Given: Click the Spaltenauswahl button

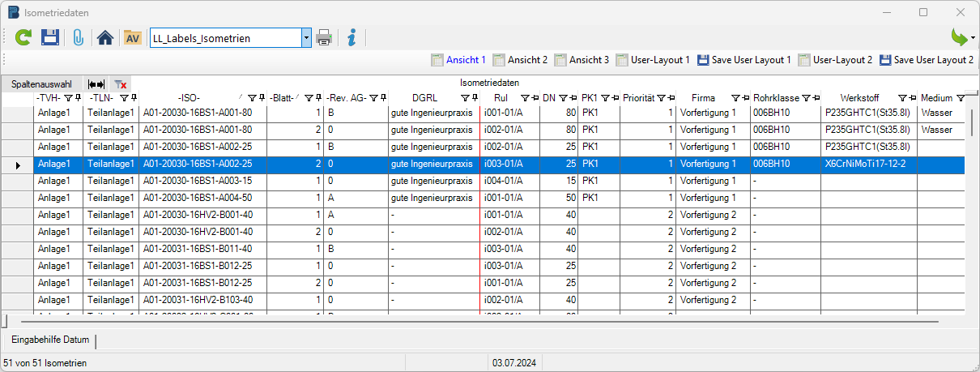Looking at the screenshot, I should point(41,84).
